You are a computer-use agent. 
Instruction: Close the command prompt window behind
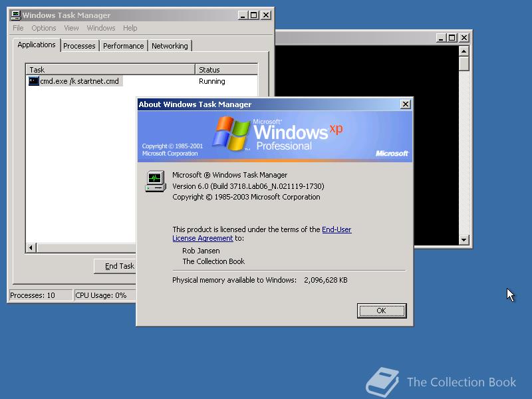click(x=464, y=38)
